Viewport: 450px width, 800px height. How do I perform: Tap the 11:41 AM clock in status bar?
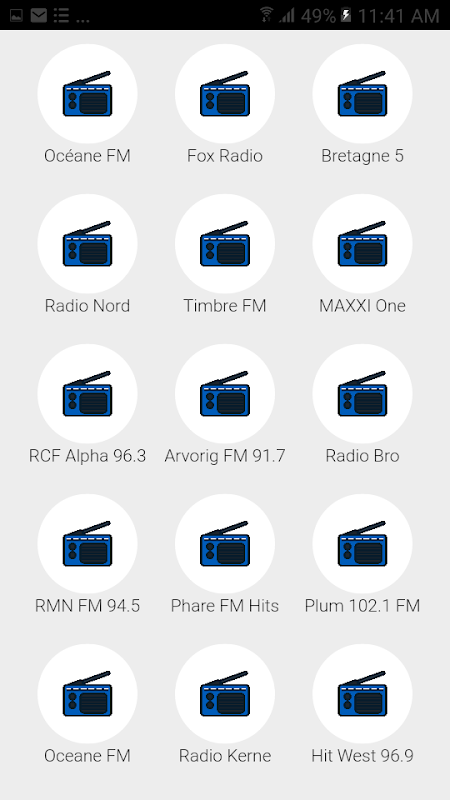pos(398,16)
